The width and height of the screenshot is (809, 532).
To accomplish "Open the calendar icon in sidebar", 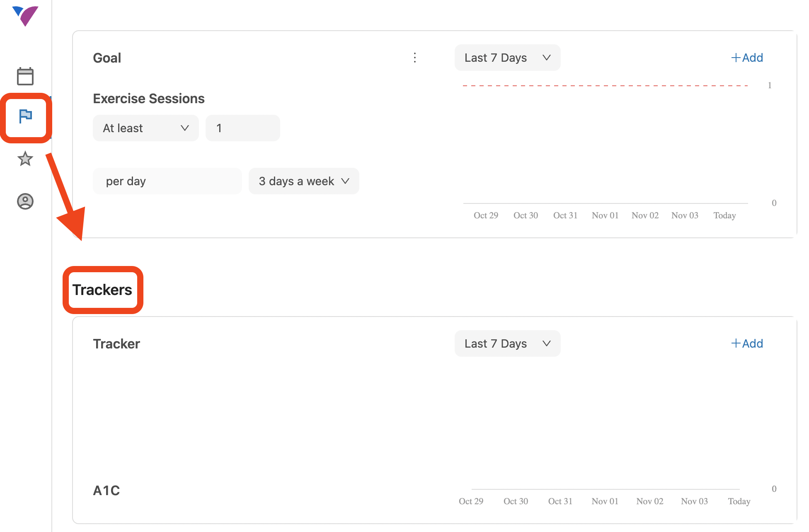I will point(25,76).
